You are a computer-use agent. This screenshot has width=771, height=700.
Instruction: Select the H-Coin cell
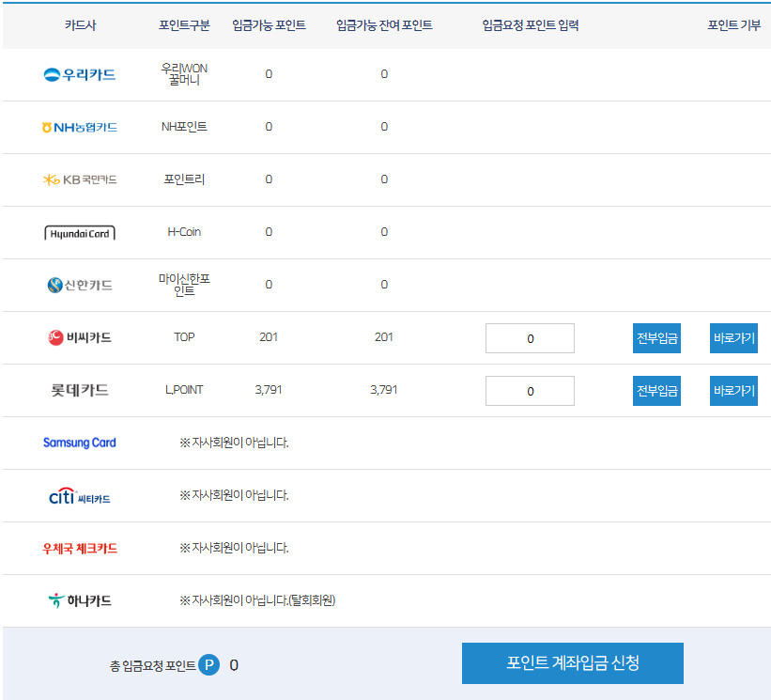point(184,232)
